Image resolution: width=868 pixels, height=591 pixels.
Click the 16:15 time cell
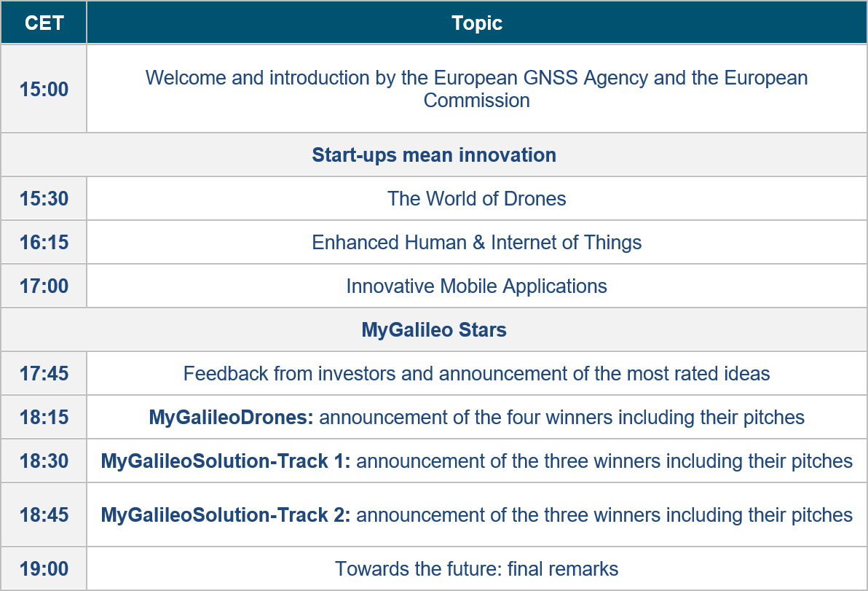pos(44,242)
